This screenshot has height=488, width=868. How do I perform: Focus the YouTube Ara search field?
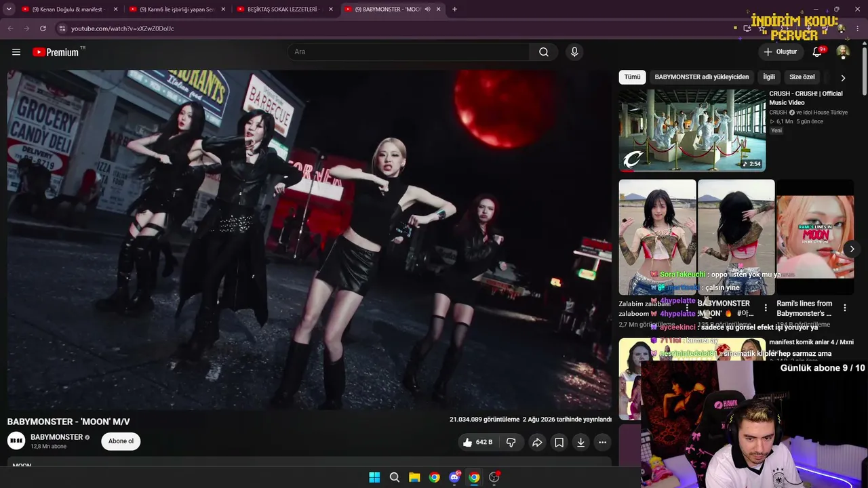tap(408, 52)
